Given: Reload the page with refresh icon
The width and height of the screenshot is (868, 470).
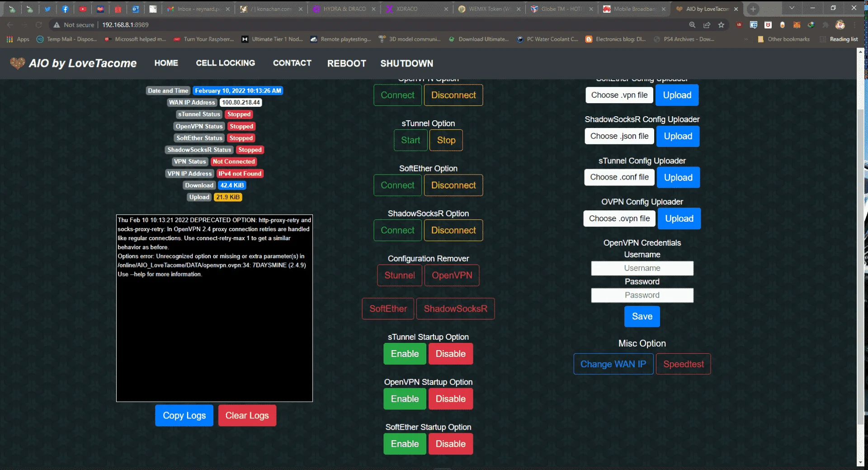Looking at the screenshot, I should tap(39, 25).
